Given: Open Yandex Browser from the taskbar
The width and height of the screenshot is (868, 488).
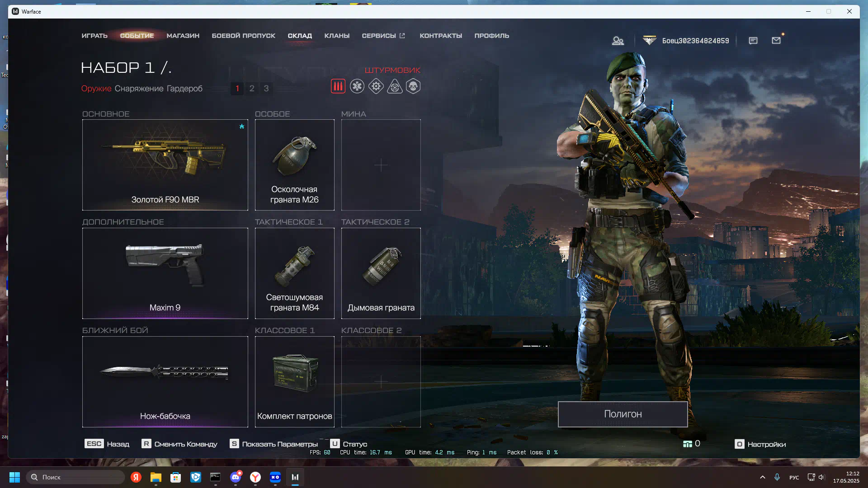Looking at the screenshot, I should coord(255,477).
